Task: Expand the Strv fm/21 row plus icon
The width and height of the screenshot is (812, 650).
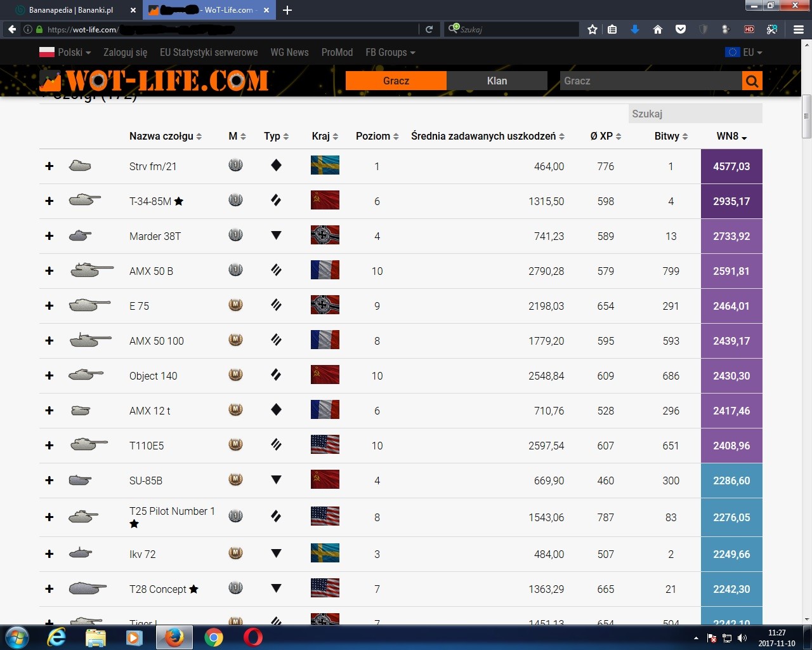Action: [49, 166]
